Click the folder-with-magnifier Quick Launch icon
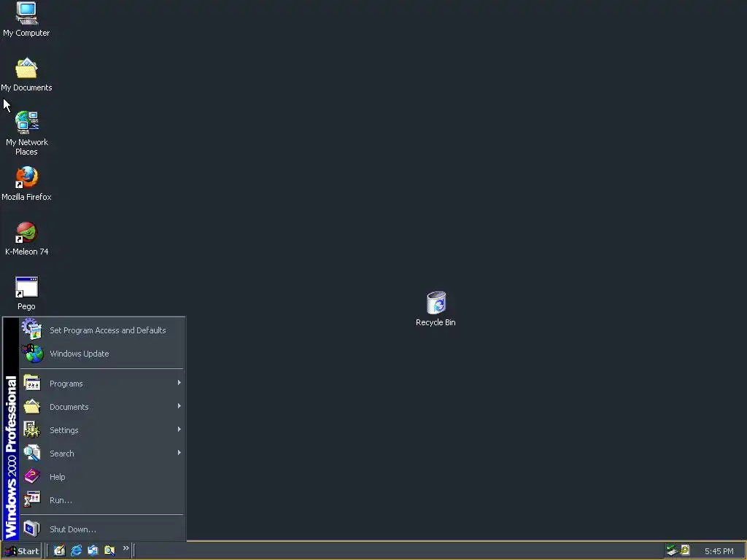747x560 pixels. pos(109,551)
